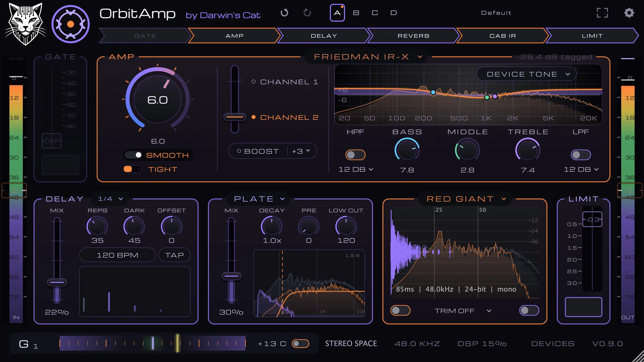Click the DEVICES button
This screenshot has height=362, width=644.
[x=553, y=344]
